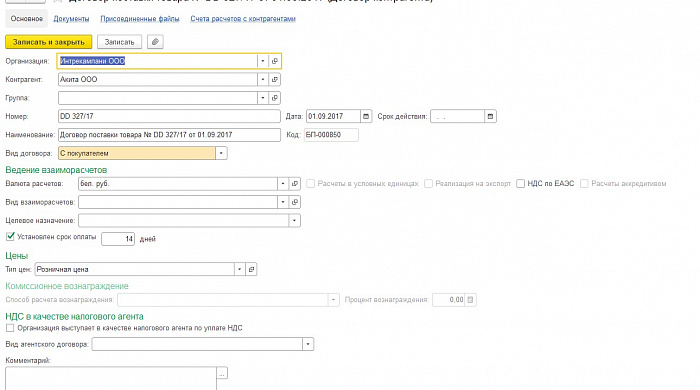The height and width of the screenshot is (390, 700).
Task: Click the Записать button
Action: [x=119, y=42]
